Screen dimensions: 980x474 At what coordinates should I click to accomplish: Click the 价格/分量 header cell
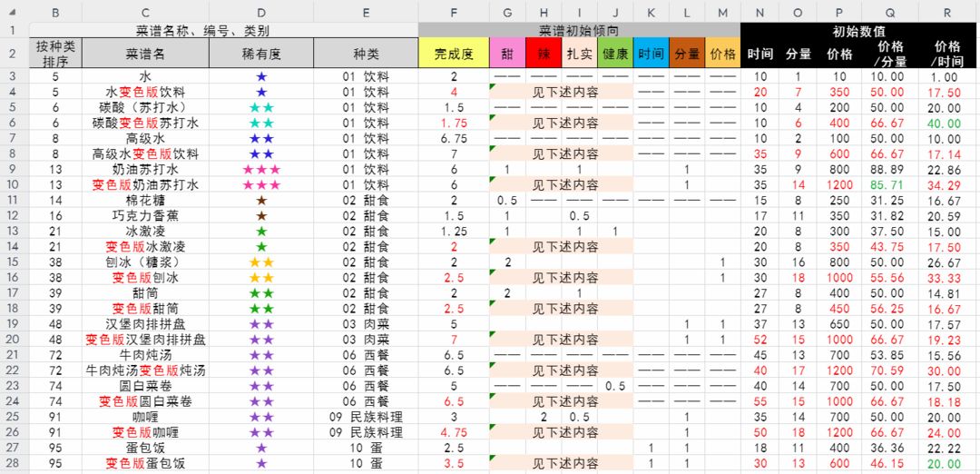tap(888, 54)
